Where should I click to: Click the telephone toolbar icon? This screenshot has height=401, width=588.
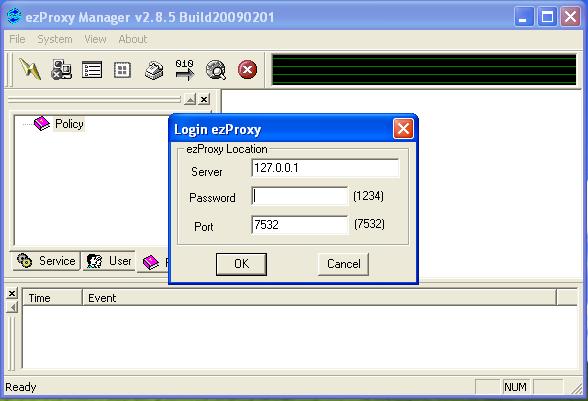[154, 70]
